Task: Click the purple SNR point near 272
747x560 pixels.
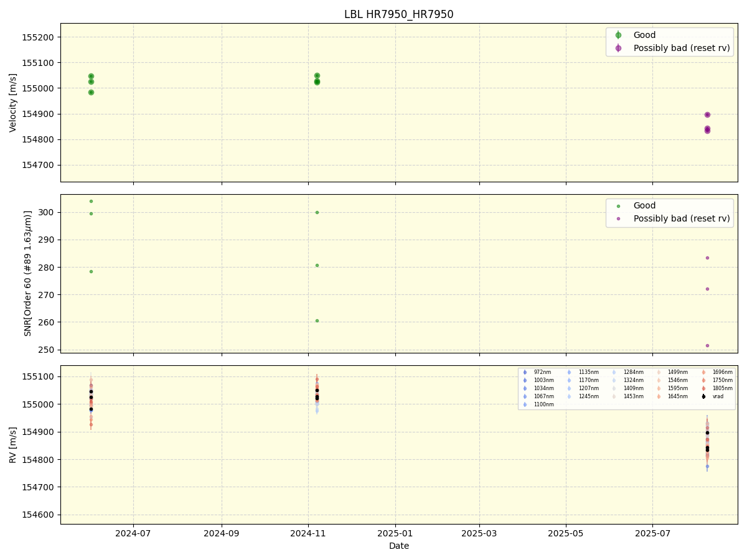Action: pos(707,289)
